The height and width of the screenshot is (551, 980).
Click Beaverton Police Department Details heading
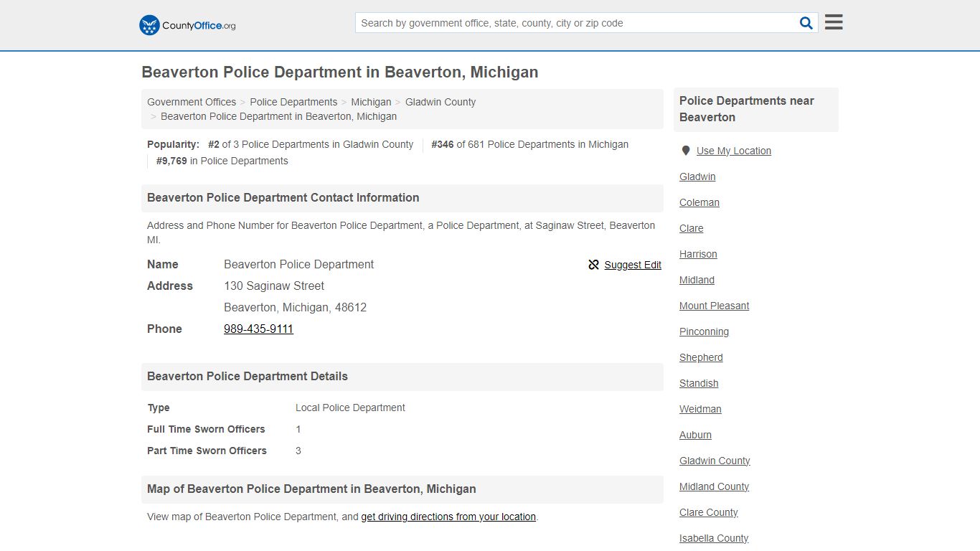(248, 377)
